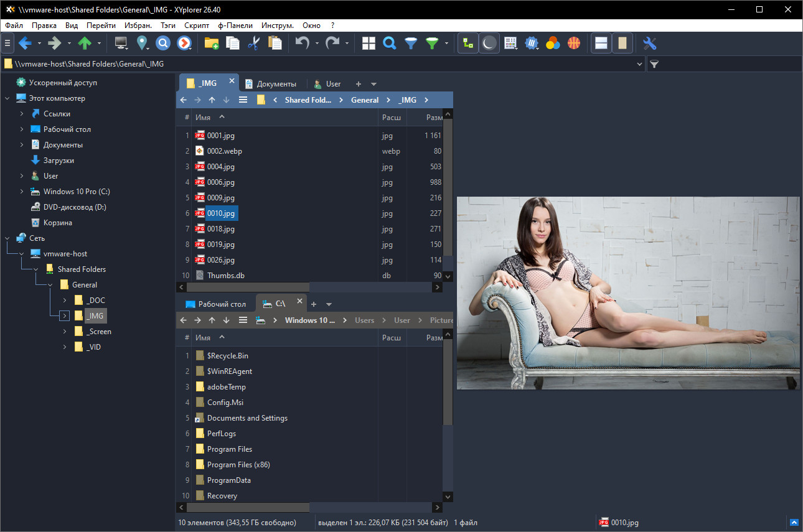This screenshot has width=803, height=532.
Task: Click the wrench Configuration icon
Action: click(x=649, y=43)
